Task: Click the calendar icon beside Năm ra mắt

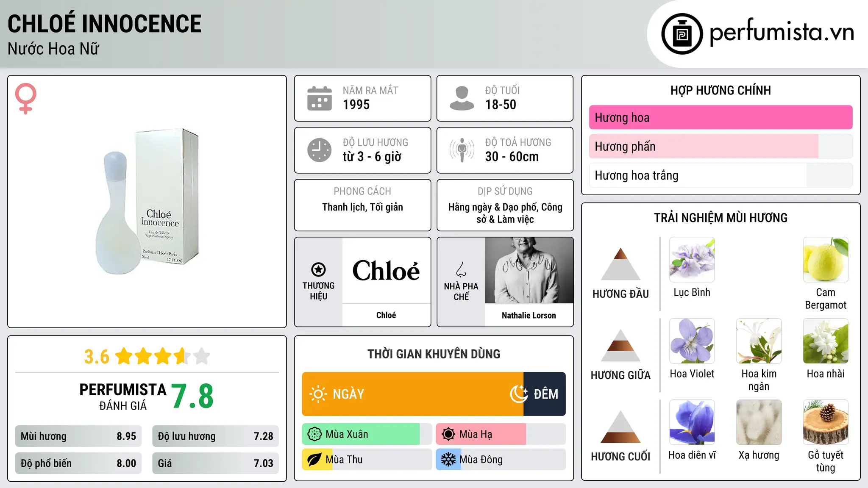Action: click(319, 98)
